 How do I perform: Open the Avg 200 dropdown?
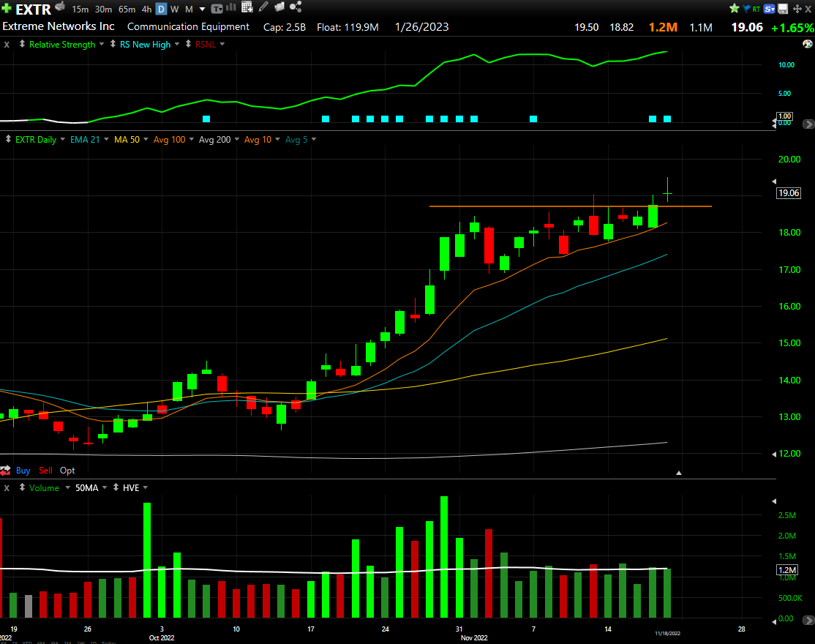click(x=237, y=139)
